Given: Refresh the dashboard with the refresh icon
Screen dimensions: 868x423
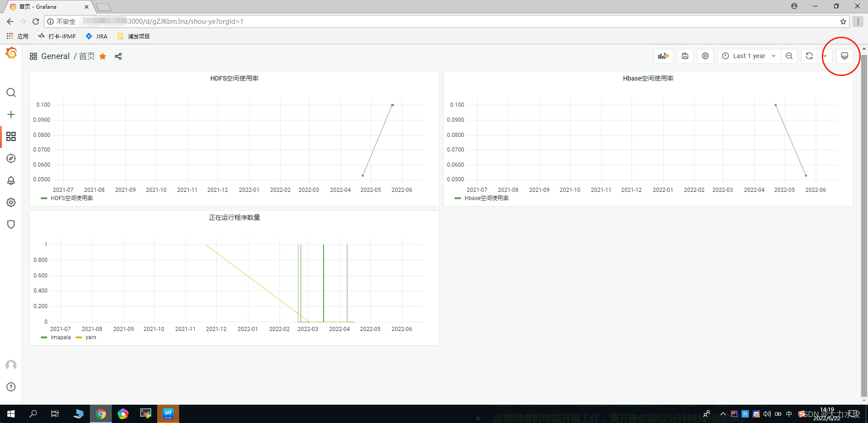Looking at the screenshot, I should click(x=809, y=56).
